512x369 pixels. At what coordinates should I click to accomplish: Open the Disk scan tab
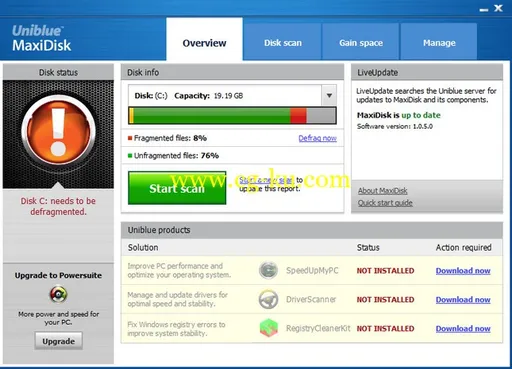click(283, 43)
